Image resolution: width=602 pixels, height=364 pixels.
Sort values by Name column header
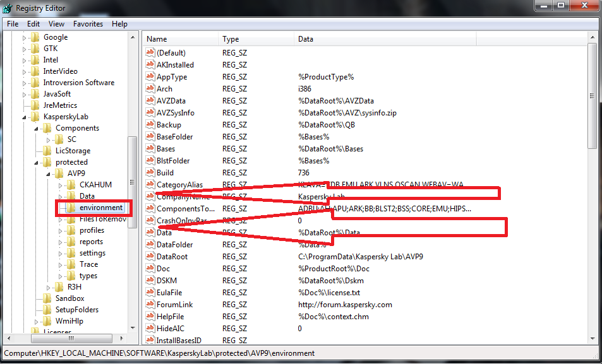click(x=181, y=39)
